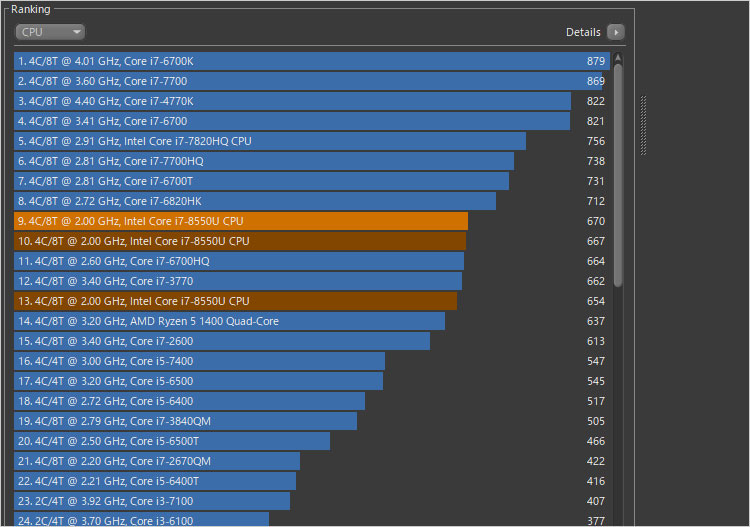Viewport: 750px width, 527px height.
Task: Click the score value 667
Action: click(x=596, y=241)
